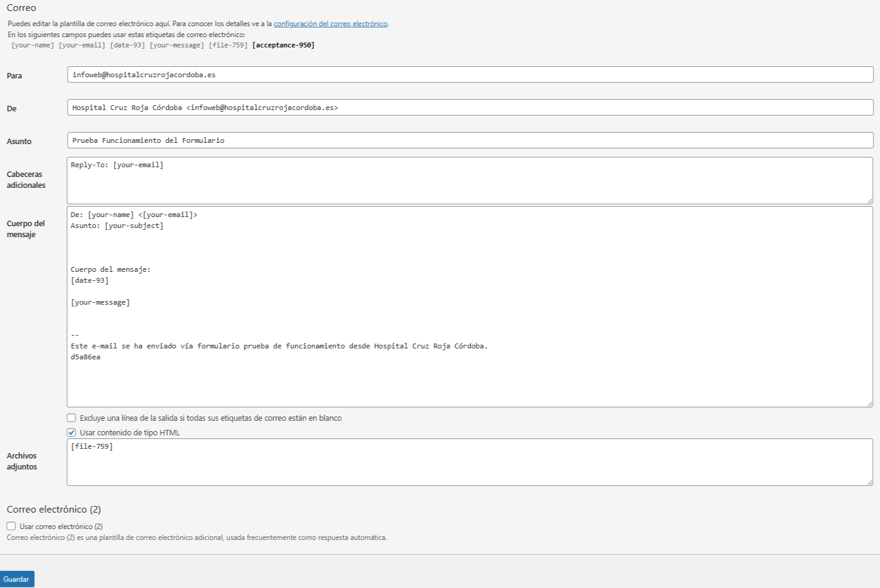Click the resize handle of message body box
This screenshot has height=588, width=880.
pos(870,404)
